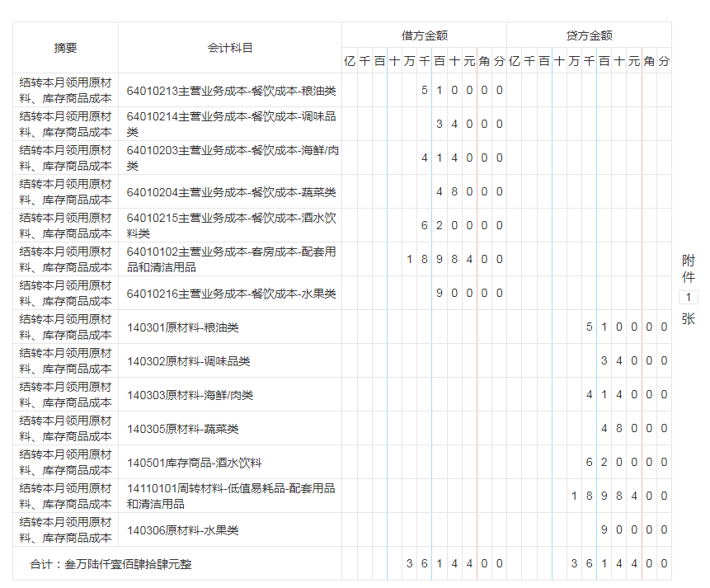Select account 64010215主营业务成本-餐饮成本-酒水饮料类
Viewport: 710px width, 588px height.
pyautogui.click(x=232, y=226)
